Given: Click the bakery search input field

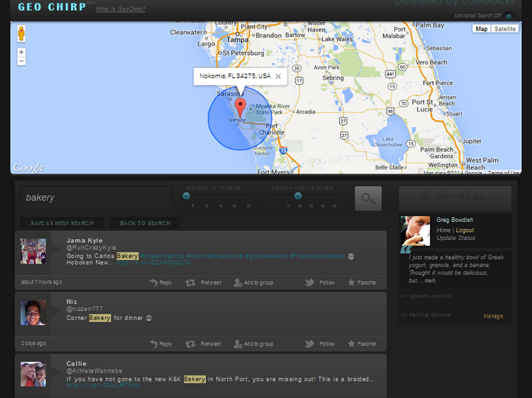Looking at the screenshot, I should pyautogui.click(x=96, y=197).
